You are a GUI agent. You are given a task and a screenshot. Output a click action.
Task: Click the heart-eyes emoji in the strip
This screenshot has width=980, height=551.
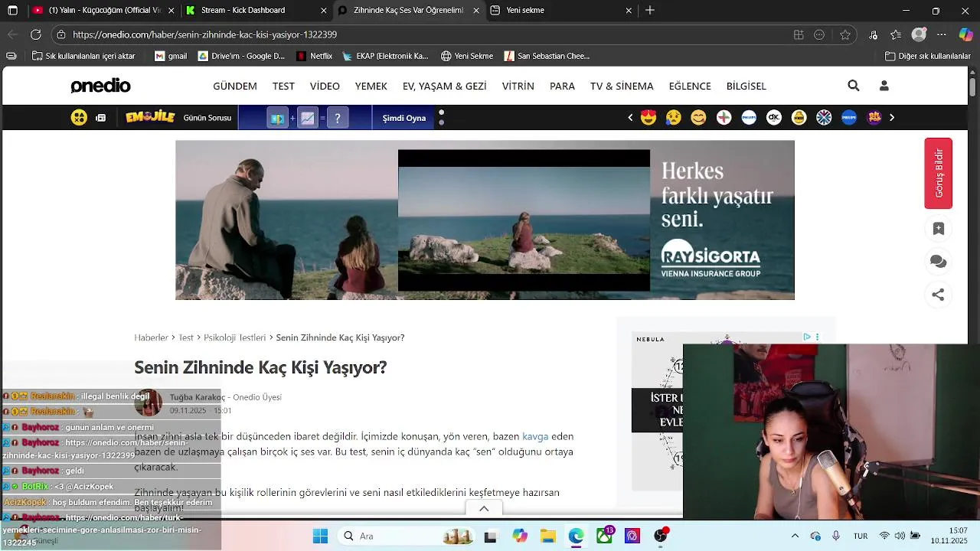(648, 117)
